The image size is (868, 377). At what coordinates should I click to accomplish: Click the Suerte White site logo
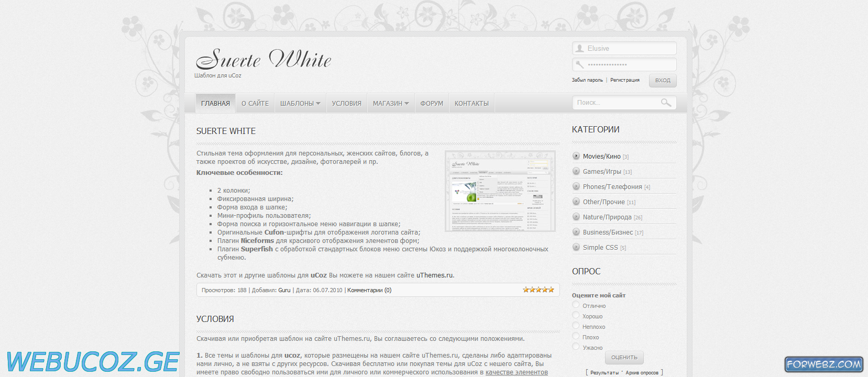(263, 59)
